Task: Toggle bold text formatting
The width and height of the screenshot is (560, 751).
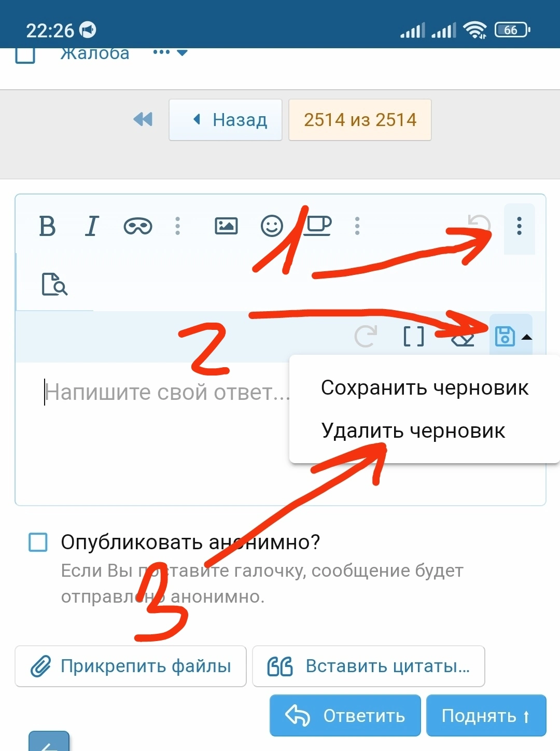Action: 47,226
